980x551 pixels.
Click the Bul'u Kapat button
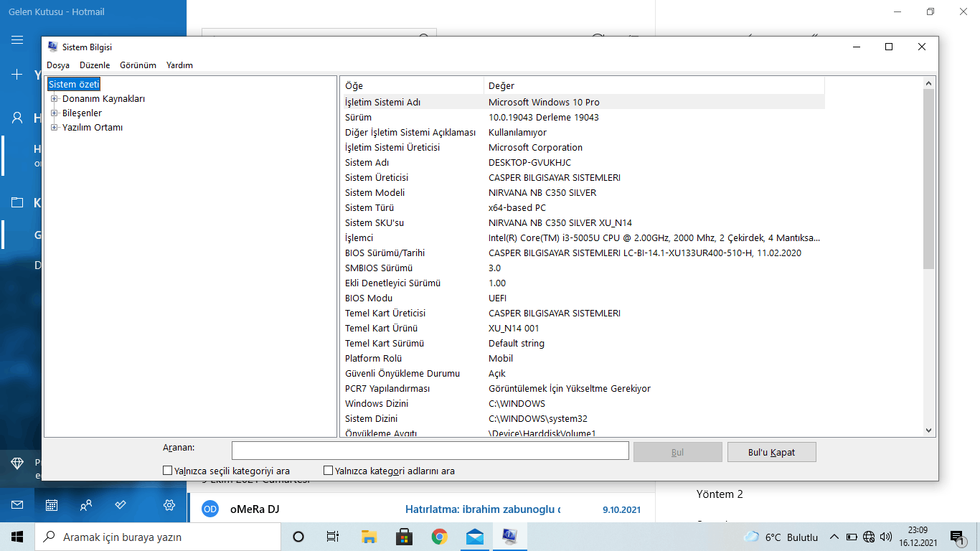771,452
